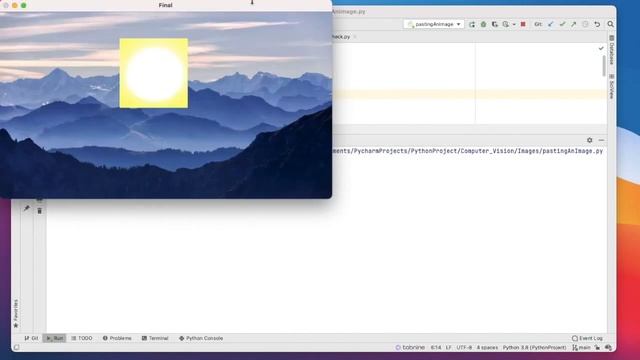Commit changes using the green Git checkmark
Viewport: 640px width, 360px height.
[562, 24]
